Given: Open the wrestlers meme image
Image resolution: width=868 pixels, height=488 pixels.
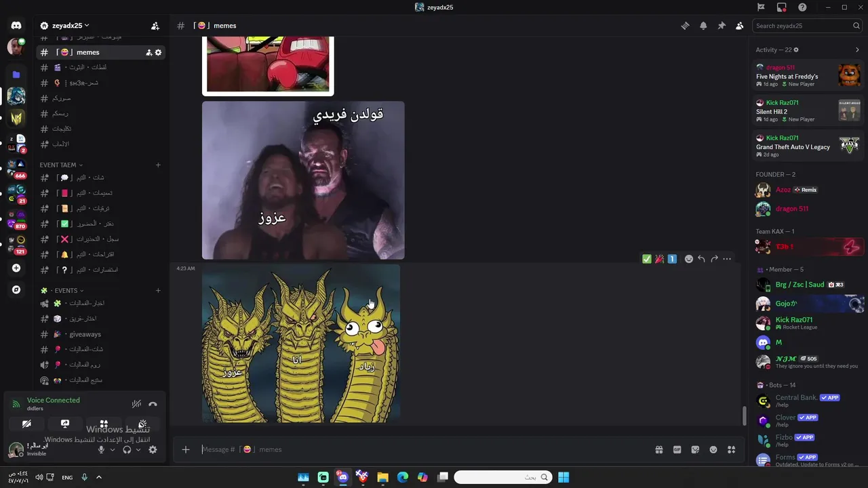Looking at the screenshot, I should click(x=303, y=180).
